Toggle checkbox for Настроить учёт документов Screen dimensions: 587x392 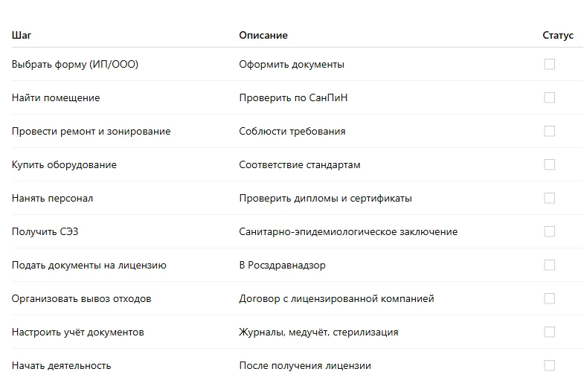[549, 332]
